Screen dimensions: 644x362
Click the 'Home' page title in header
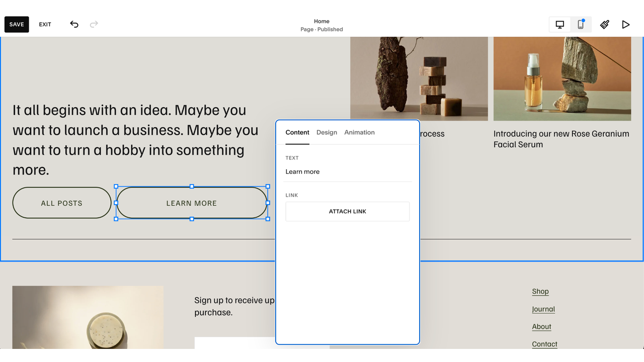point(321,21)
